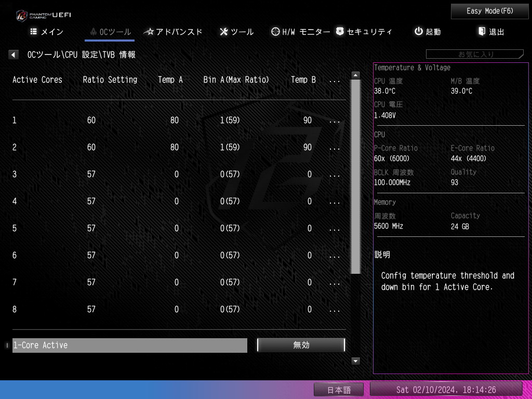
Task: Click Temp A value 80 in row 2
Action: (x=175, y=147)
